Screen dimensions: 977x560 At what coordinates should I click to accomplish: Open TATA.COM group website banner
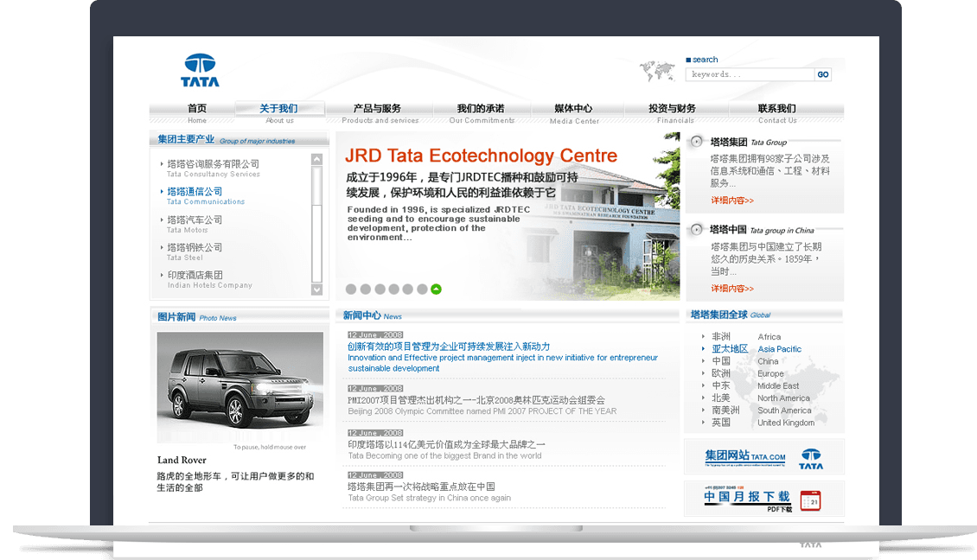(x=764, y=456)
